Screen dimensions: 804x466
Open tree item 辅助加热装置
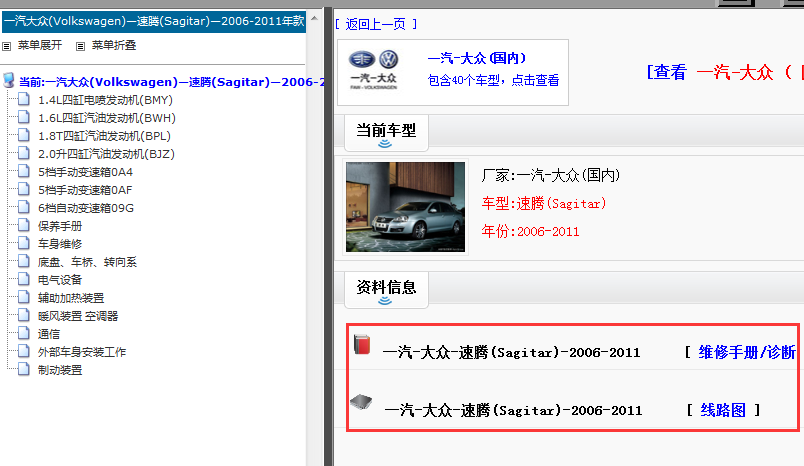pyautogui.click(x=71, y=298)
